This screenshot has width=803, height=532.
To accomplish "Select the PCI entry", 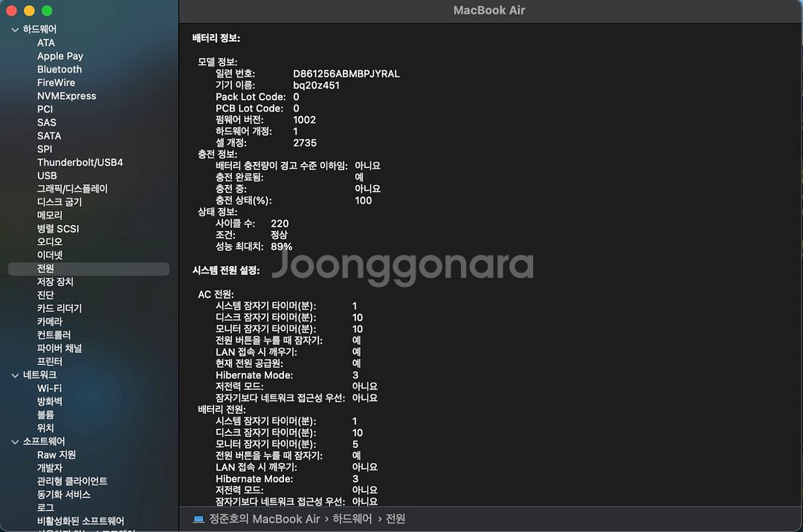I will pyautogui.click(x=45, y=109).
